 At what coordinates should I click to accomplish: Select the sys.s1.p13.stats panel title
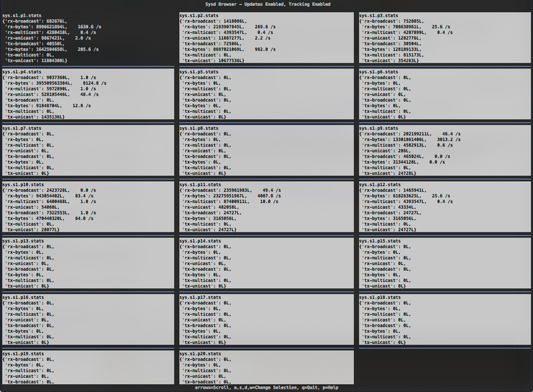coord(23,240)
